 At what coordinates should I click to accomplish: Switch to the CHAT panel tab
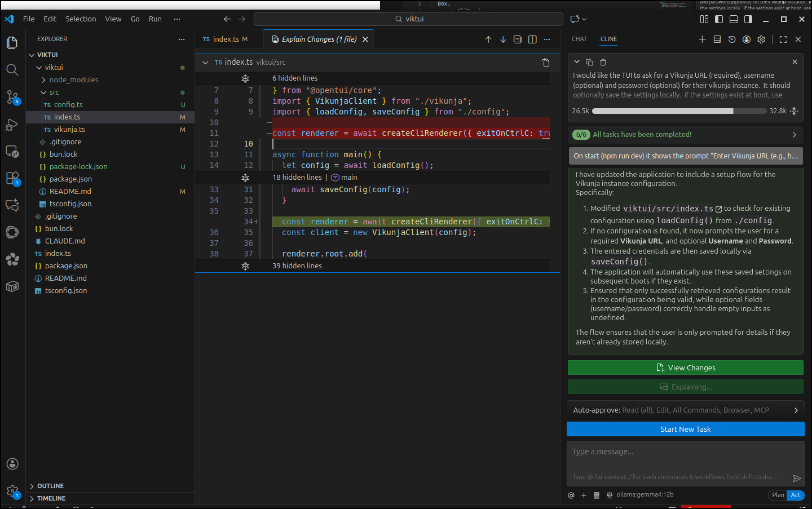(x=579, y=39)
